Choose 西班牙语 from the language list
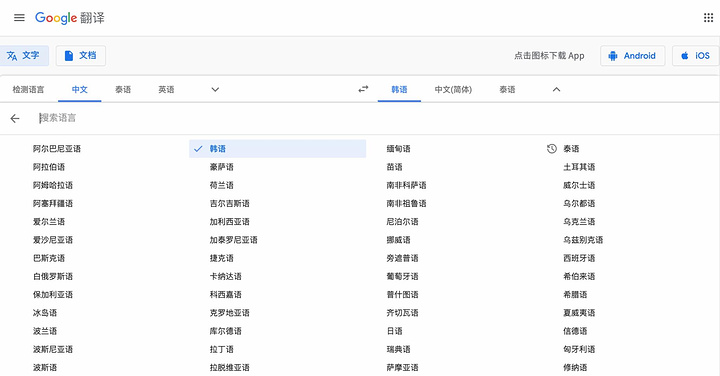This screenshot has width=720, height=376. click(x=579, y=258)
